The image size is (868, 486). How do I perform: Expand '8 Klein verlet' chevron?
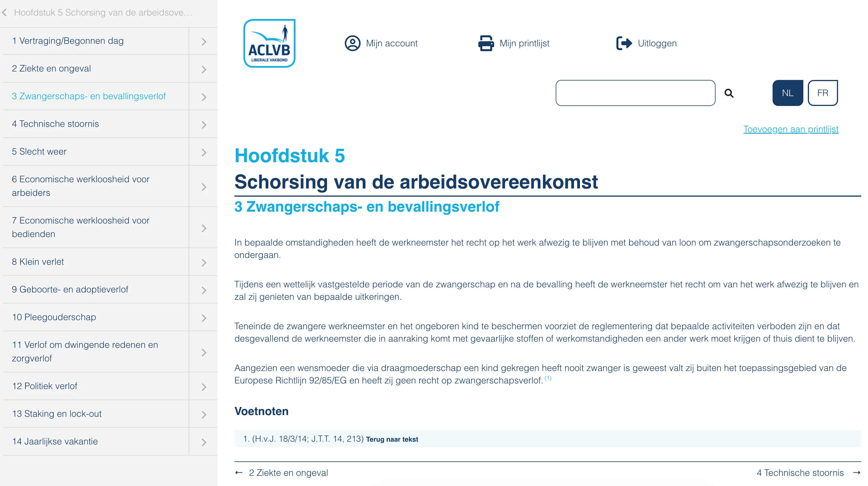point(204,262)
